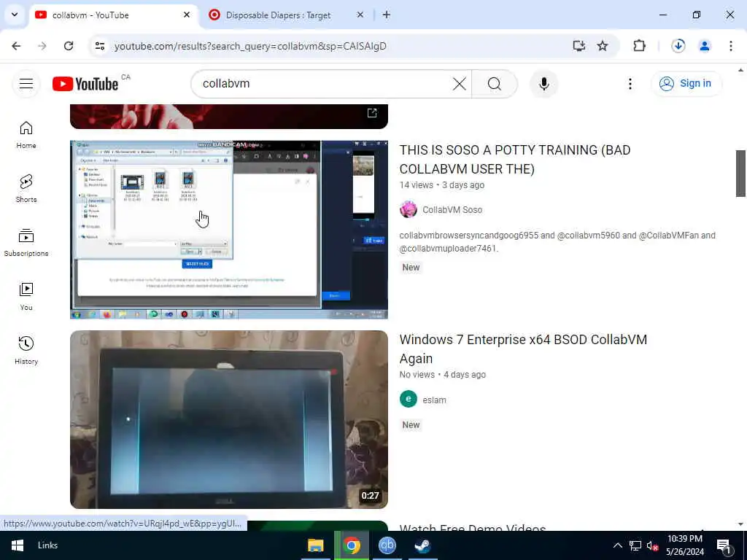Open the YouTube hamburger guide menu
747x560 pixels.
click(x=26, y=84)
